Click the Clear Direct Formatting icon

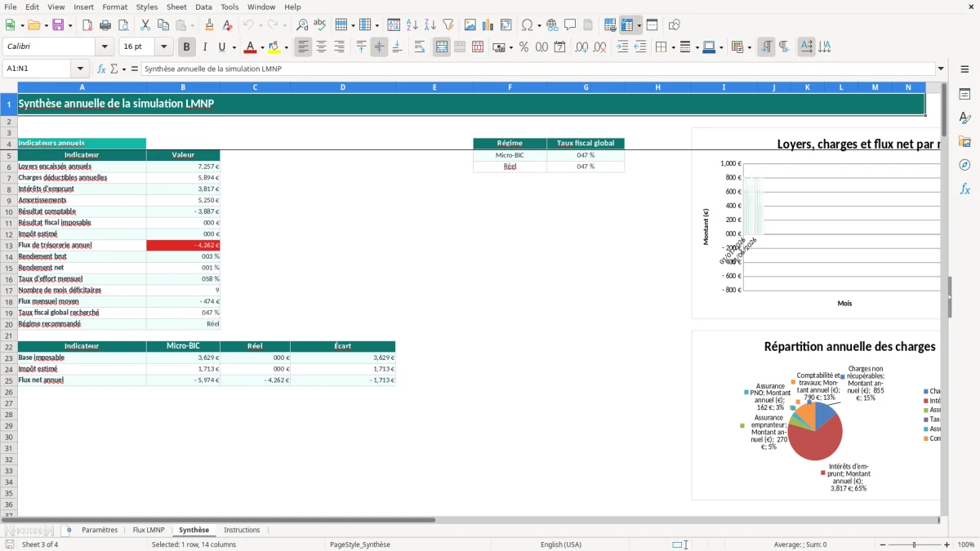click(x=227, y=25)
